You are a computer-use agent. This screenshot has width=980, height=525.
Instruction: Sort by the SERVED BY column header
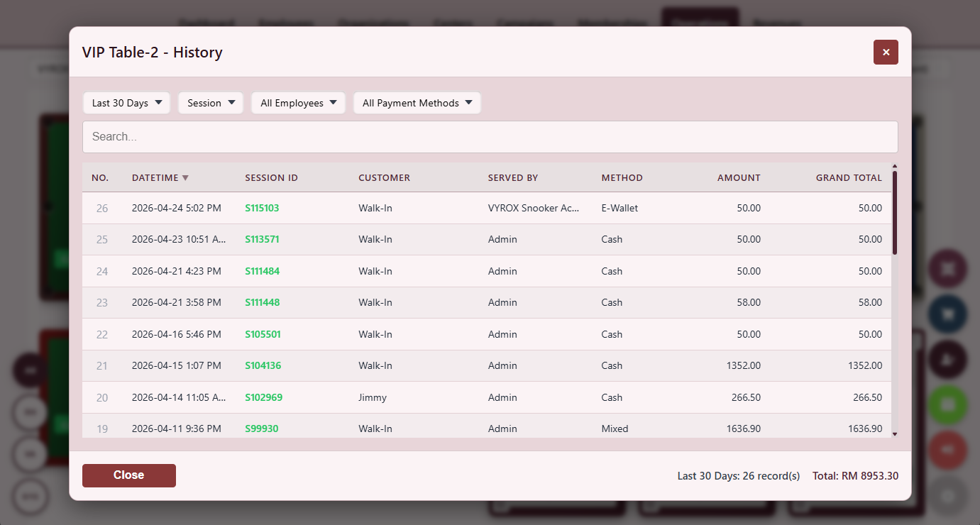(x=513, y=178)
